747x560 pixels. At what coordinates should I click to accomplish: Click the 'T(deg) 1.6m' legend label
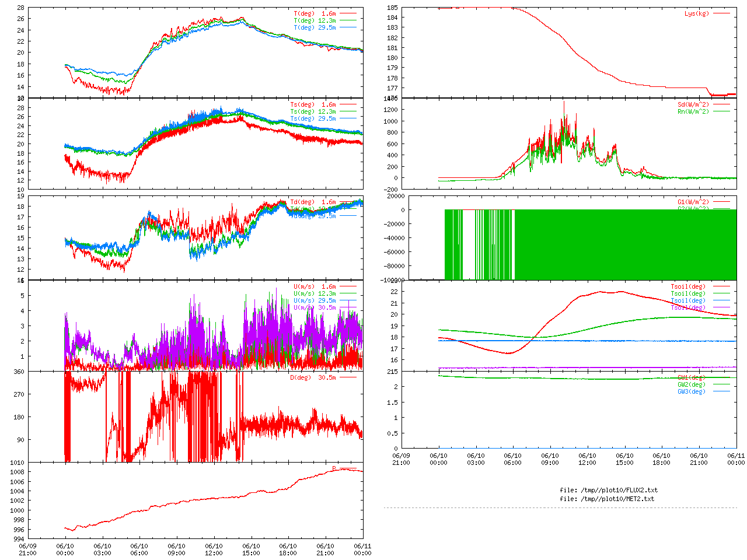point(315,13)
